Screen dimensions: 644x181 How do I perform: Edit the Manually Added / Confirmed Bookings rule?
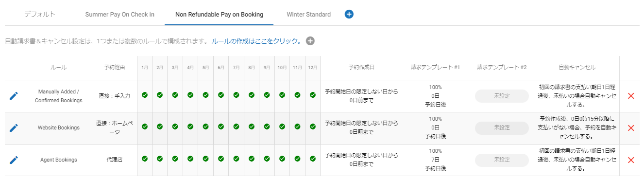(14, 96)
